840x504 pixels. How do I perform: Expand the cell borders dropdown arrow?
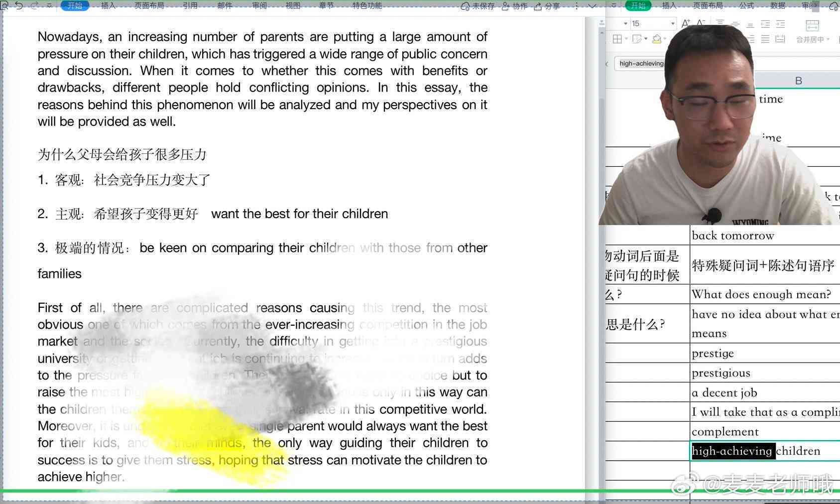tap(626, 39)
